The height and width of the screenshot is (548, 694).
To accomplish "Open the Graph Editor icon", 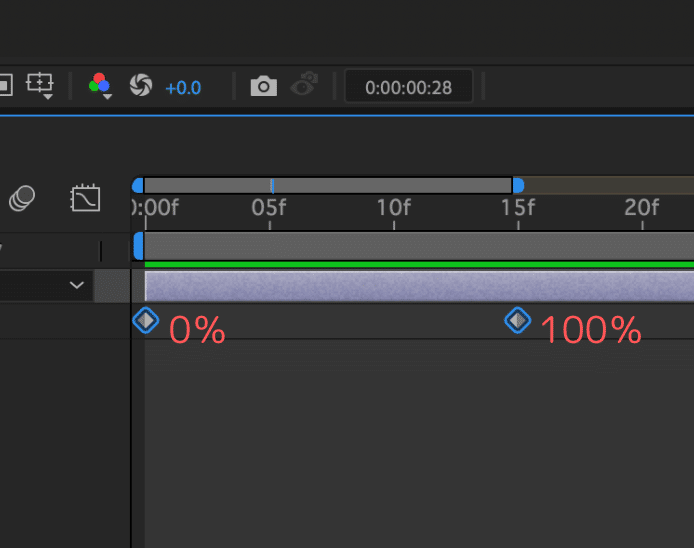I will (x=85, y=198).
